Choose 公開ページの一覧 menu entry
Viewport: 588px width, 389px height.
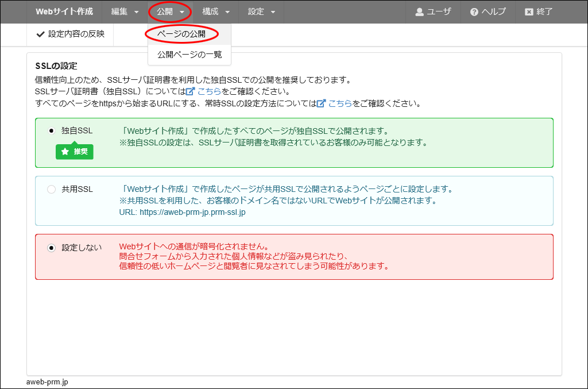pos(189,55)
